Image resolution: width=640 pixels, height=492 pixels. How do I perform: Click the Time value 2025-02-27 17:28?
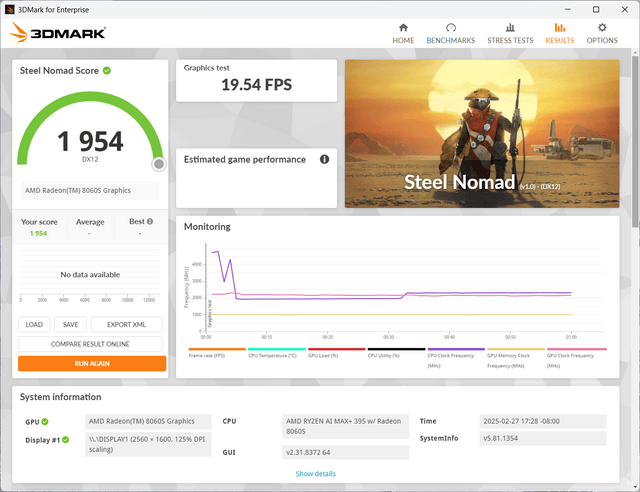tap(542, 421)
